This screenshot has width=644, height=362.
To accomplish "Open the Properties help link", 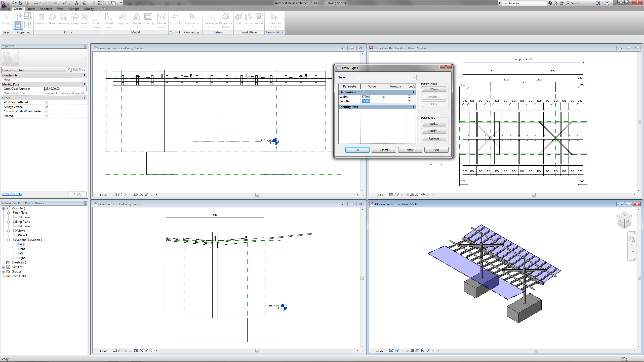I will (x=12, y=194).
